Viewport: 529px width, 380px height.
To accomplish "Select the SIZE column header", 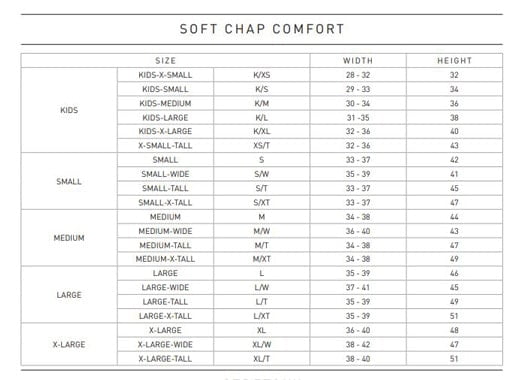I will [x=165, y=61].
